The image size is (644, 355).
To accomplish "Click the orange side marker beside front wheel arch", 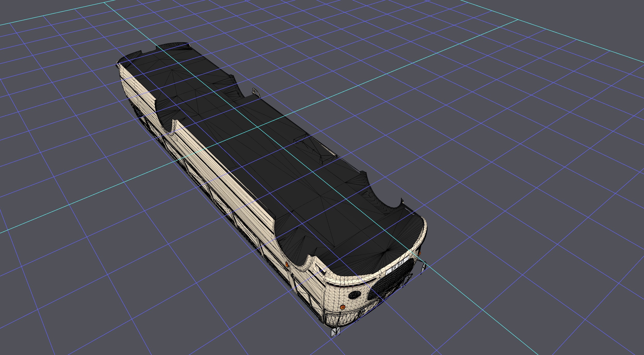I will pyautogui.click(x=287, y=264).
